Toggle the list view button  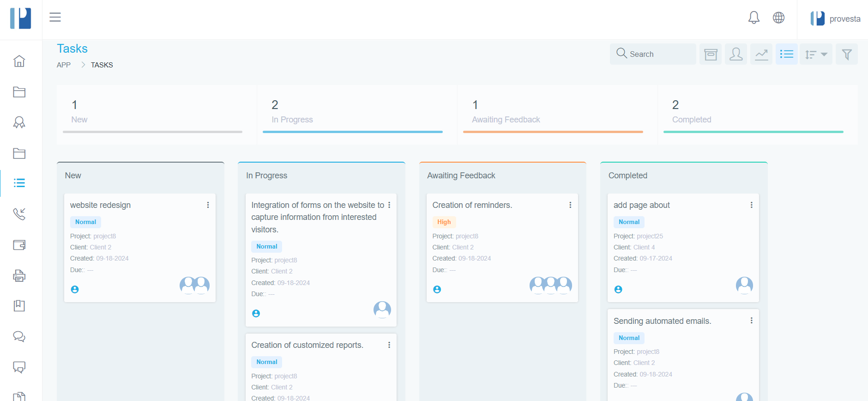[x=786, y=55]
